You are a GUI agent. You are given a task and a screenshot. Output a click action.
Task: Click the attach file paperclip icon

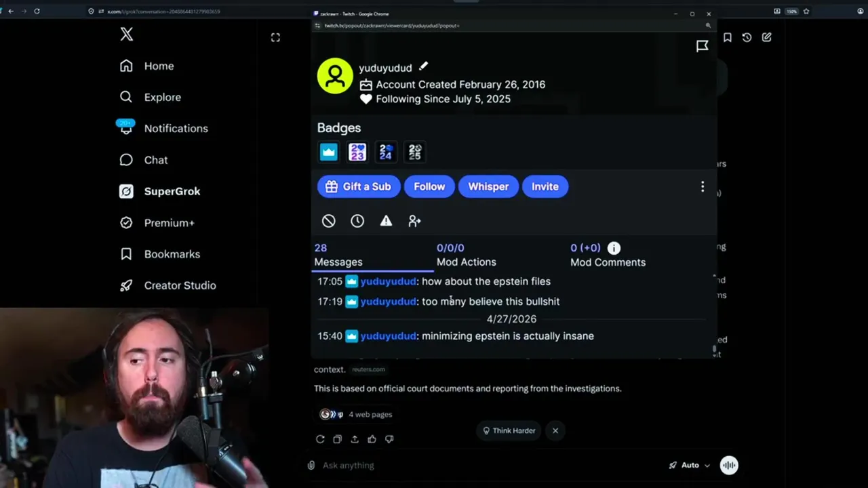(x=311, y=465)
